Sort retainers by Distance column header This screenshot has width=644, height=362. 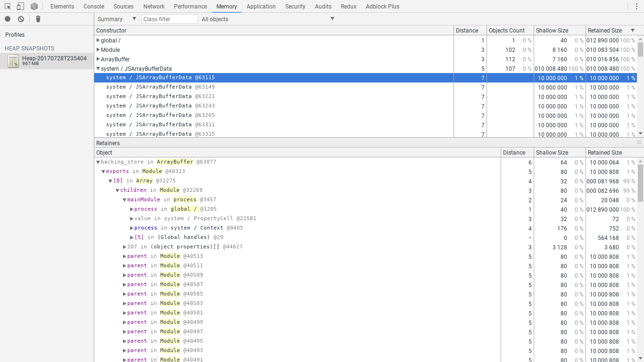pyautogui.click(x=517, y=152)
